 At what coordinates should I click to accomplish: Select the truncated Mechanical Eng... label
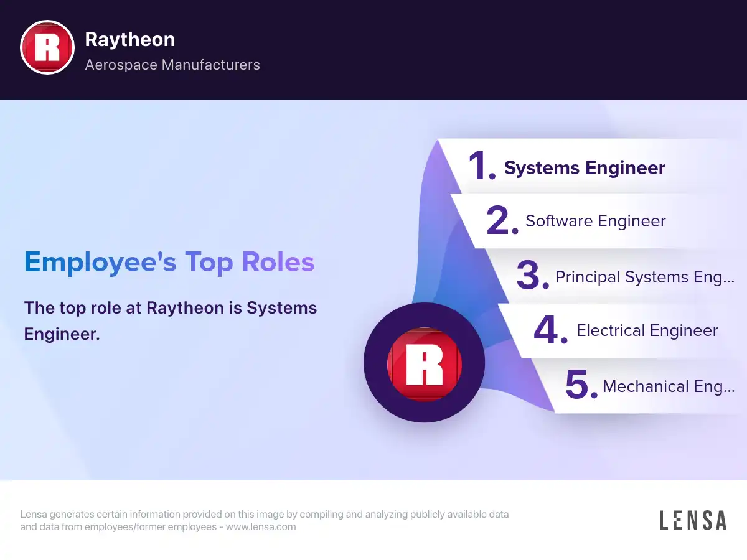[668, 386]
